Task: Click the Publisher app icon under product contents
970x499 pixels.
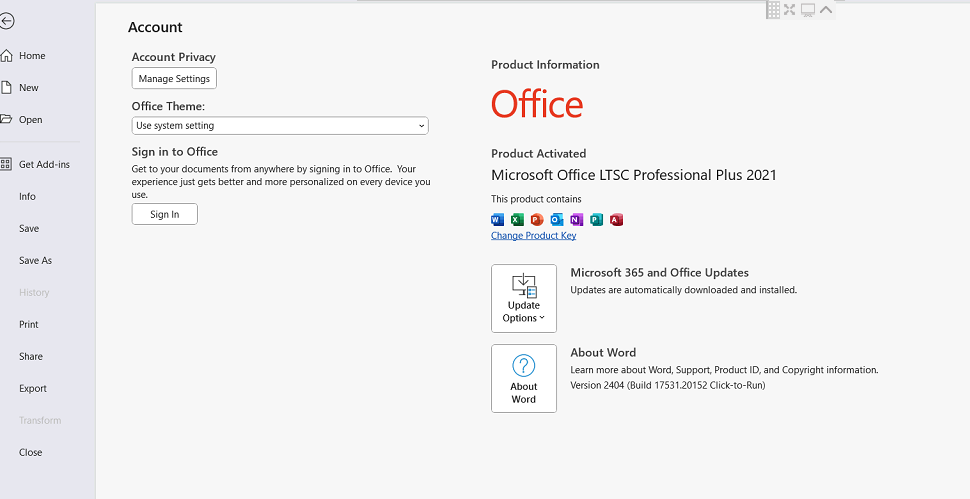Action: [x=596, y=220]
